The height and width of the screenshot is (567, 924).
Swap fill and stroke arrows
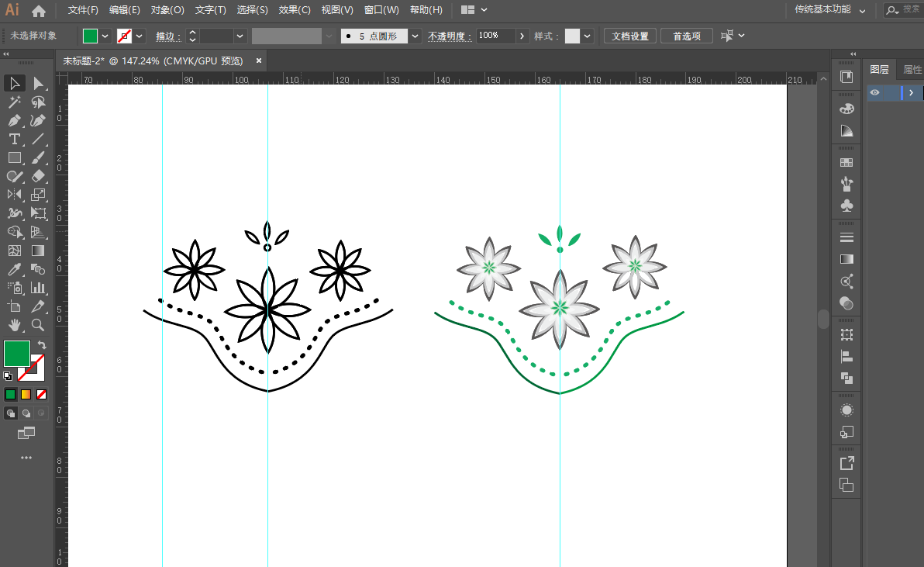click(42, 345)
